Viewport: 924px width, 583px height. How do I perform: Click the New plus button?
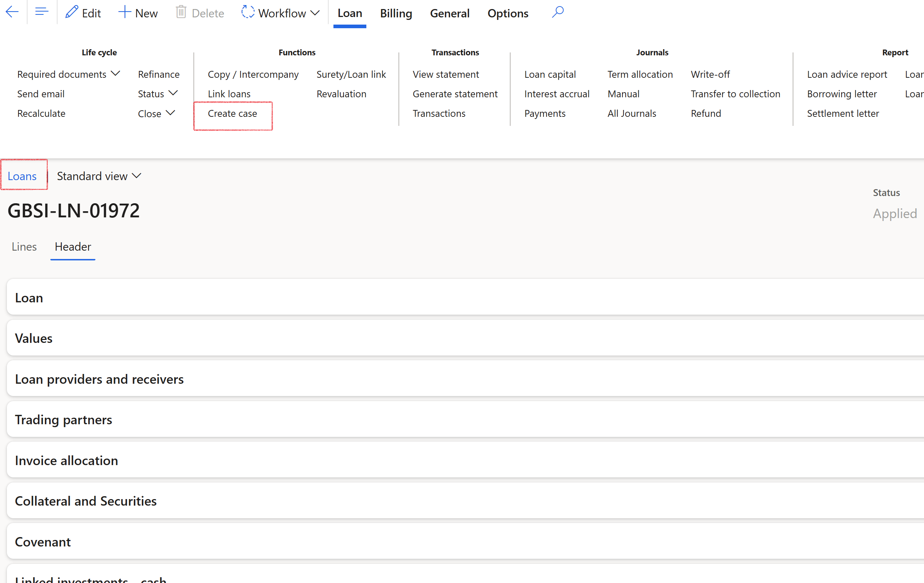[x=138, y=13]
